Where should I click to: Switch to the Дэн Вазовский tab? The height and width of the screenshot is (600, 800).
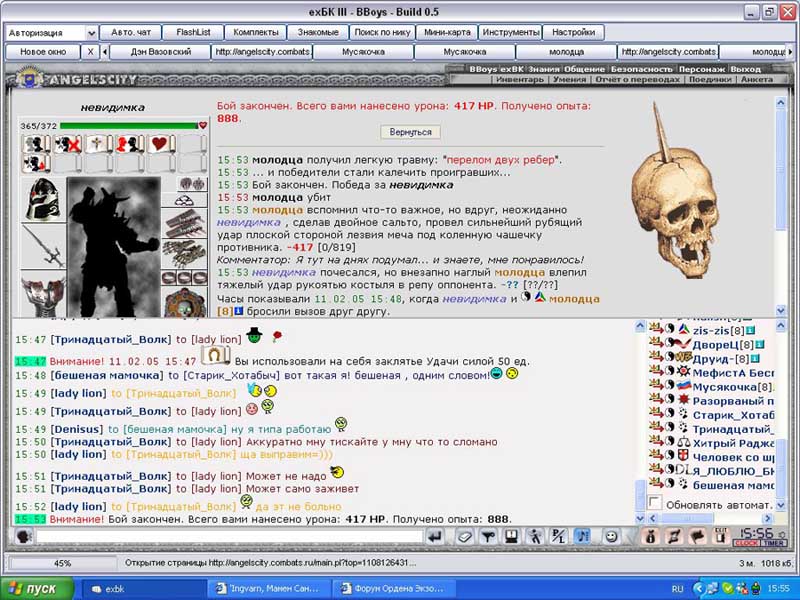pos(160,52)
